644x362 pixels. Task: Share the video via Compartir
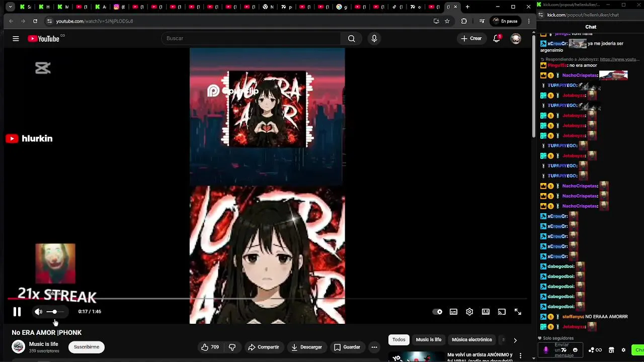click(x=264, y=347)
